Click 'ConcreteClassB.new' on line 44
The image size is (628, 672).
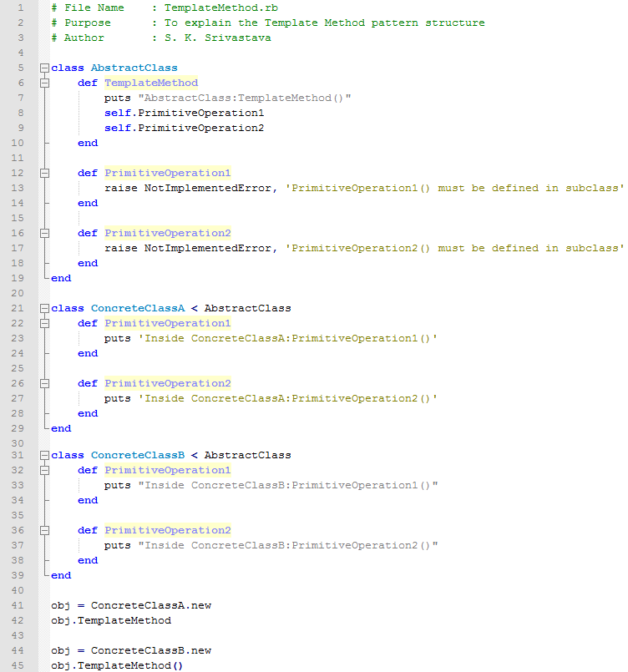coord(151,650)
